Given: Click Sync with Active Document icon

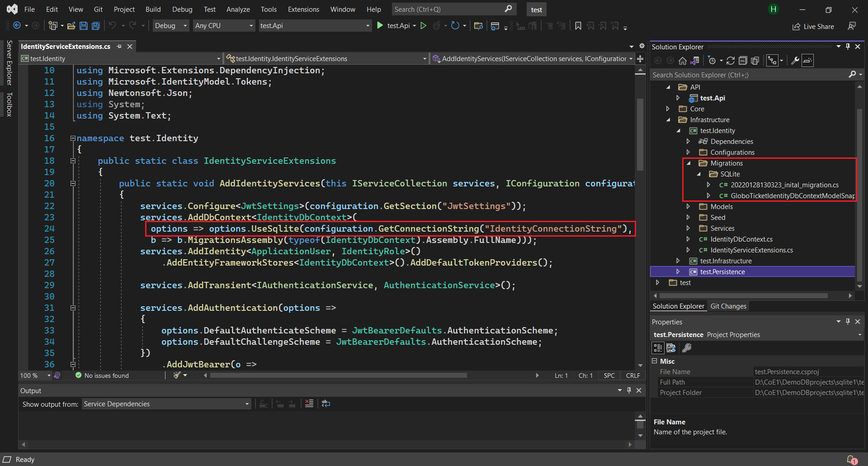Looking at the screenshot, I should tap(731, 61).
